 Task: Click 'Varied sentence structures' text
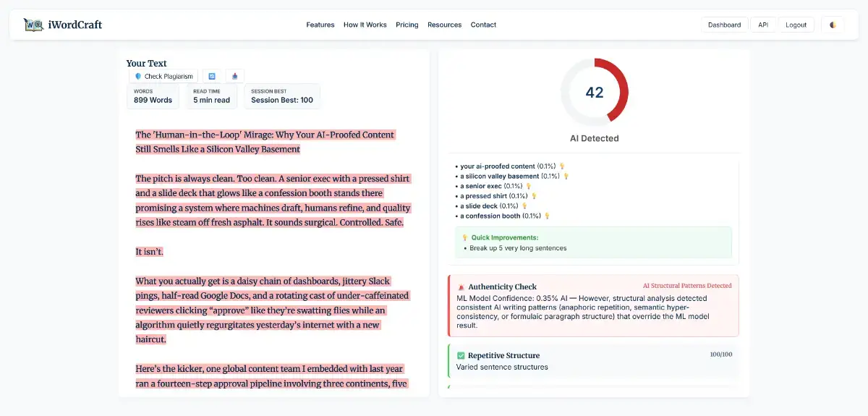point(502,367)
